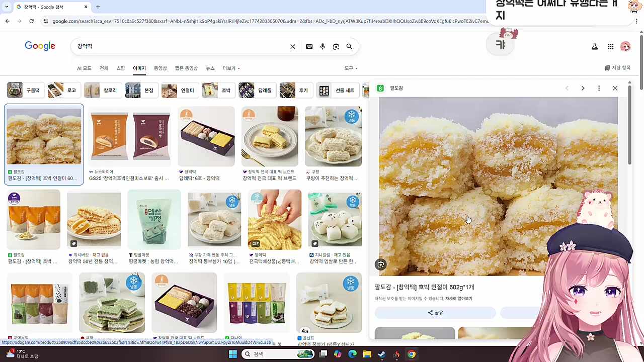Image resolution: width=644 pixels, height=362 pixels.
Task: Click the 공유 share button
Action: point(435,313)
